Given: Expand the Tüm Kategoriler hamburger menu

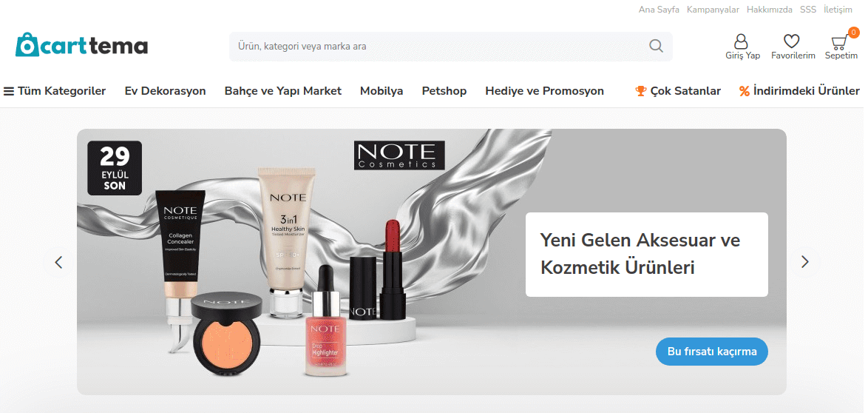Looking at the screenshot, I should coord(54,91).
